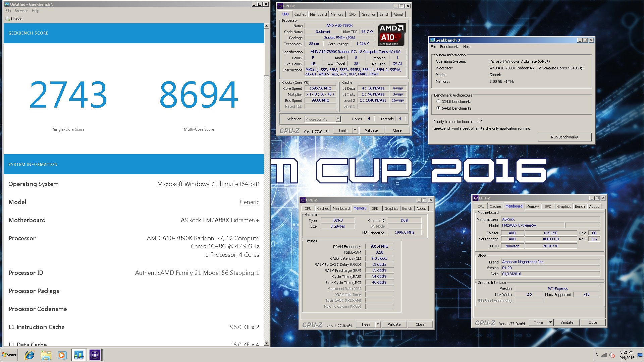Select 32-bit benchmarks radio button
The height and width of the screenshot is (362, 644).
point(438,101)
